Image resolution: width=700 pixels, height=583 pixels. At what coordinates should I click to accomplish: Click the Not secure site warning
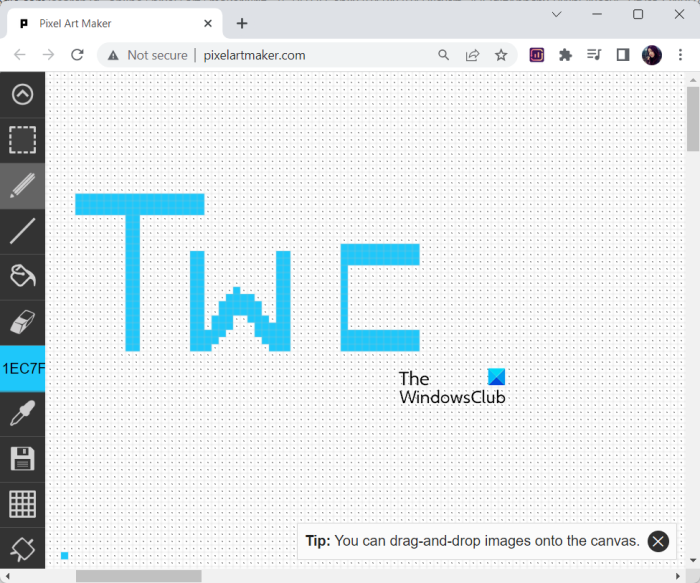pos(148,55)
